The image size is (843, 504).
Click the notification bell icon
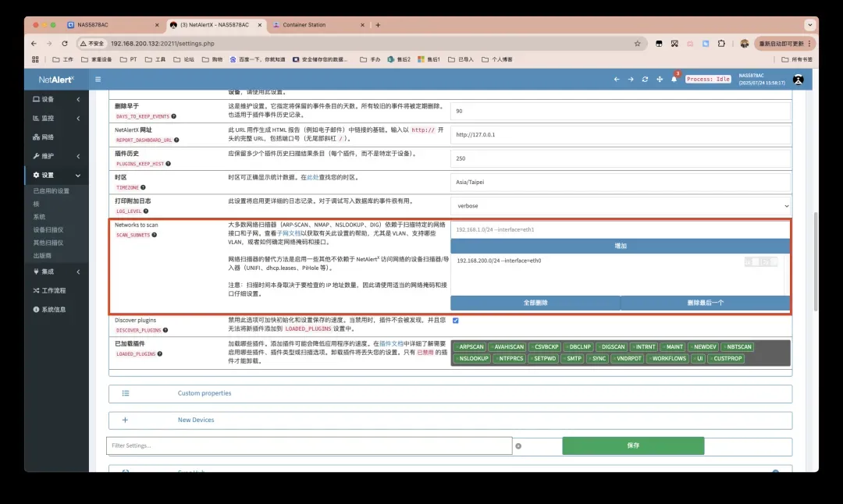tap(674, 79)
